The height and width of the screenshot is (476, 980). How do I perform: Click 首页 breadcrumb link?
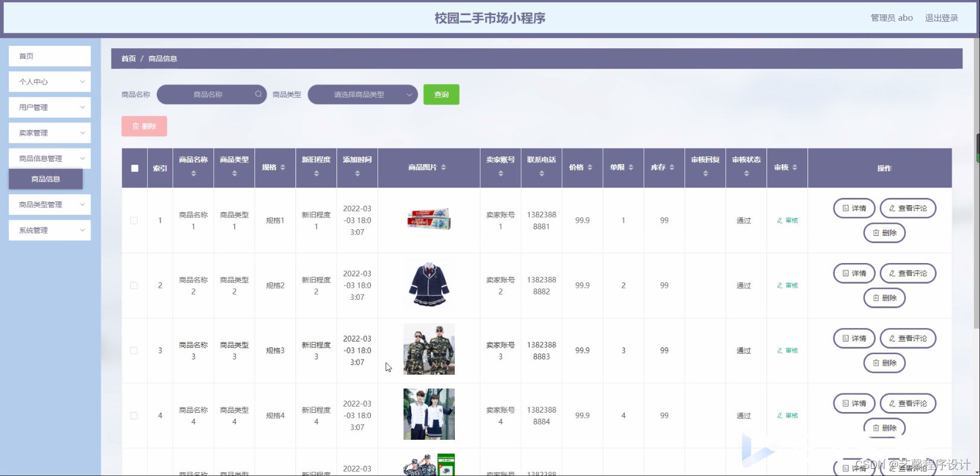pos(128,59)
